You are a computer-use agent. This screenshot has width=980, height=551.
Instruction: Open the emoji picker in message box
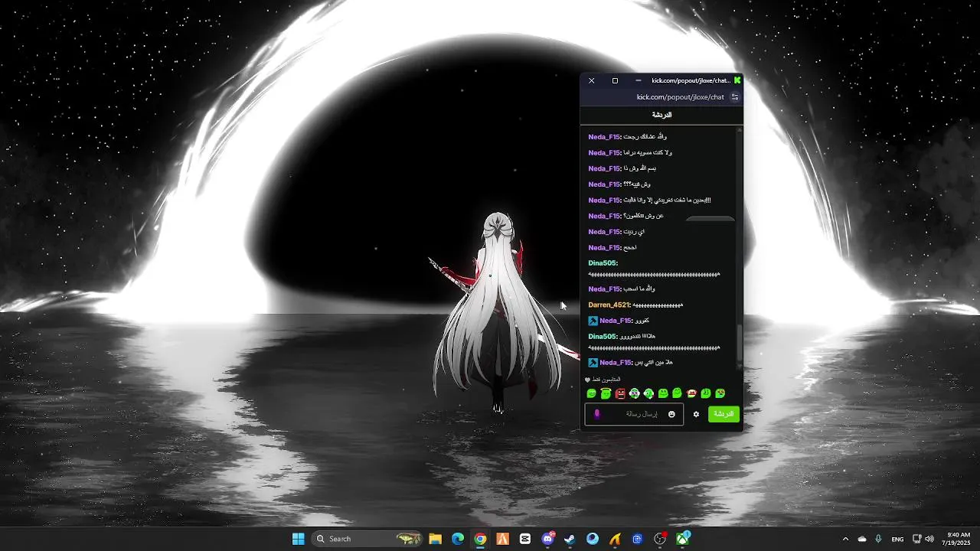point(671,414)
